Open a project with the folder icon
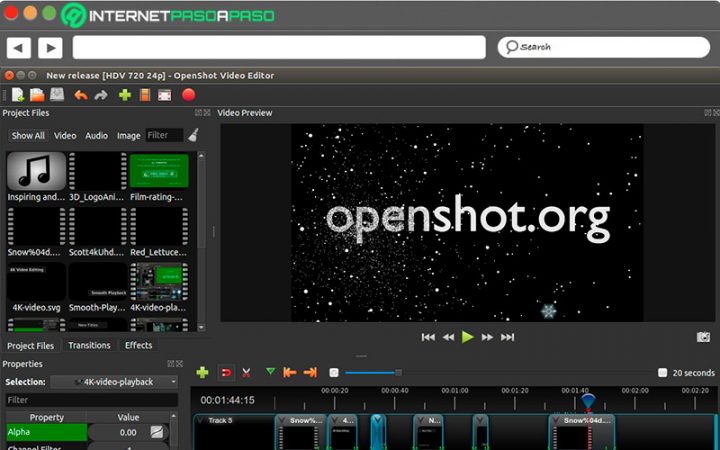The width and height of the screenshot is (720, 450). coord(37,95)
